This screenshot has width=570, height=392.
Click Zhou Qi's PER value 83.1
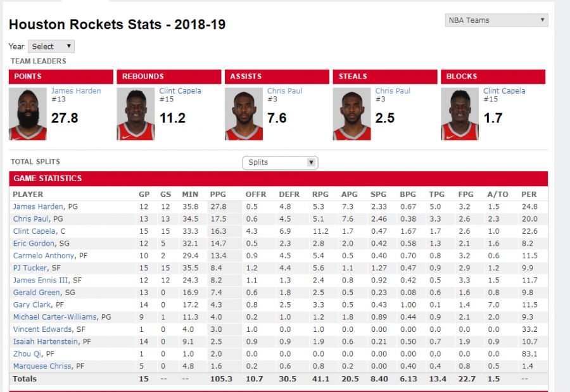click(529, 354)
